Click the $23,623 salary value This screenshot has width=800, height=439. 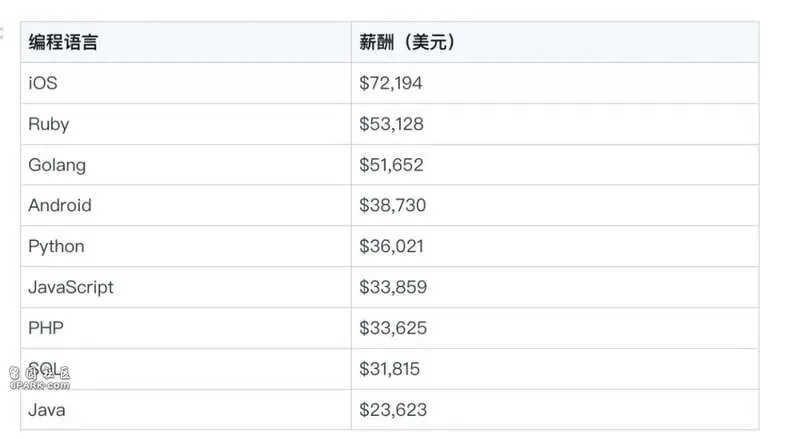click(x=393, y=409)
